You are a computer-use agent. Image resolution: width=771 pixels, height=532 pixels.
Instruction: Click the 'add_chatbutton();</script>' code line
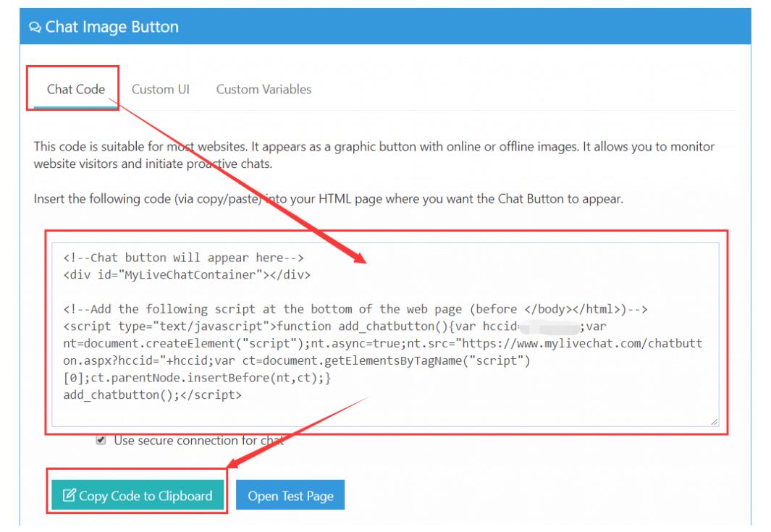point(153,394)
